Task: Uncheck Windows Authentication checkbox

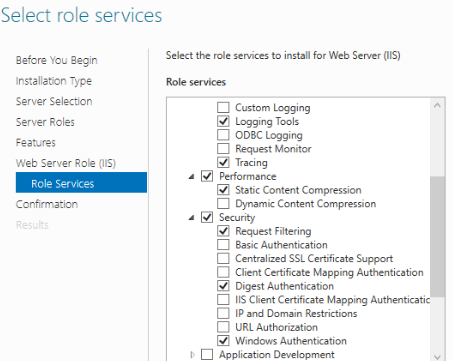Action: pos(223,341)
